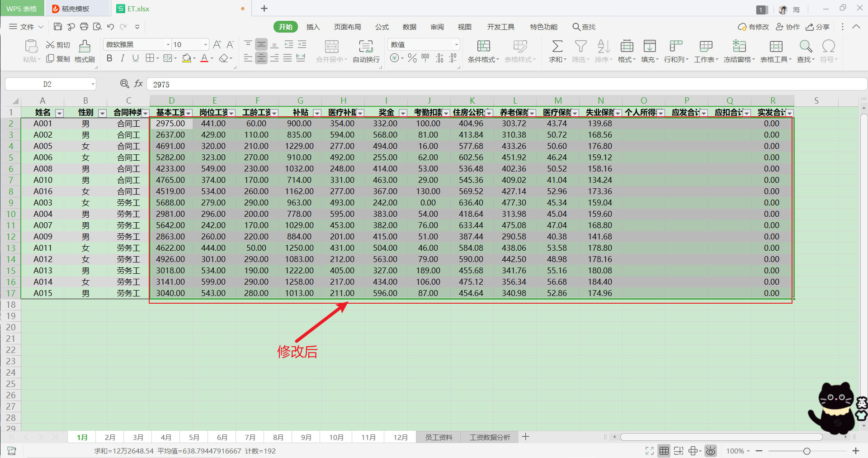868x458 pixels.
Task: Click zoom out minus button
Action: pyautogui.click(x=759, y=451)
